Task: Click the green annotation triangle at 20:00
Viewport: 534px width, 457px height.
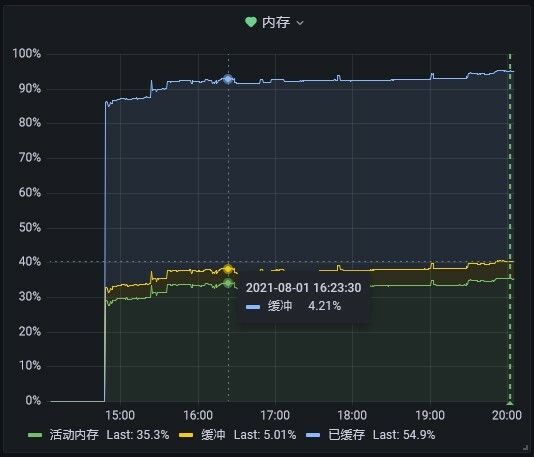Action: point(510,403)
